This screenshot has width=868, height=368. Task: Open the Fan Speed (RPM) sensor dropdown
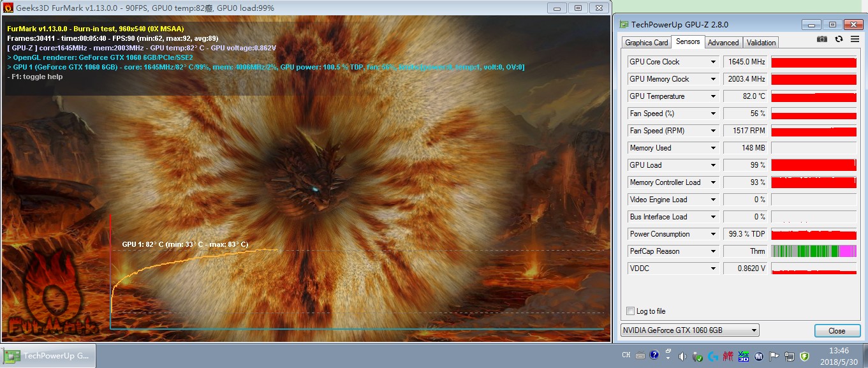coord(714,131)
